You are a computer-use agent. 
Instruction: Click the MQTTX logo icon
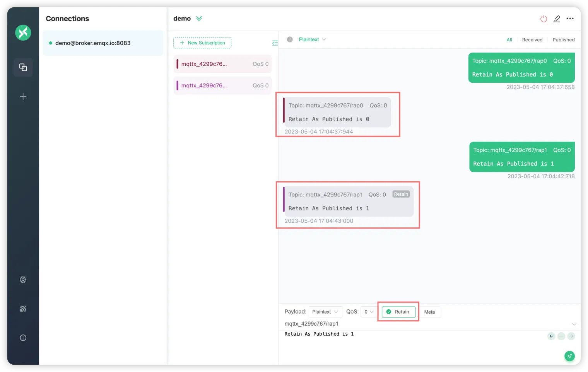(x=23, y=32)
